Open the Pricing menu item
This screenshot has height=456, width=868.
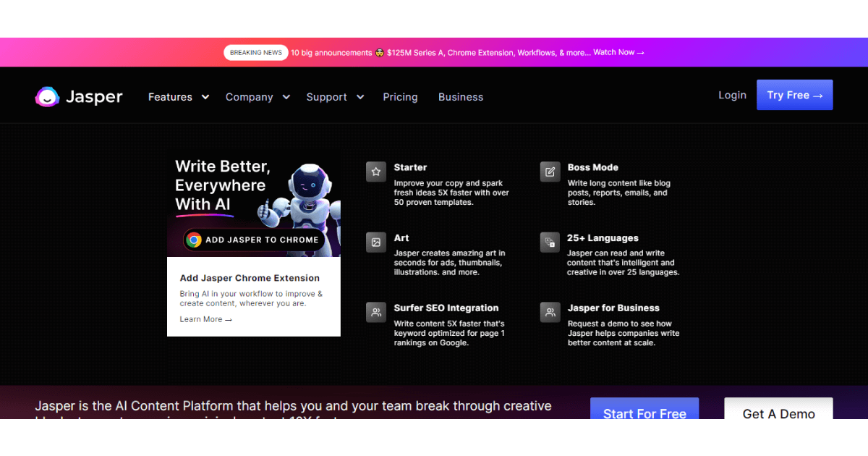click(400, 97)
